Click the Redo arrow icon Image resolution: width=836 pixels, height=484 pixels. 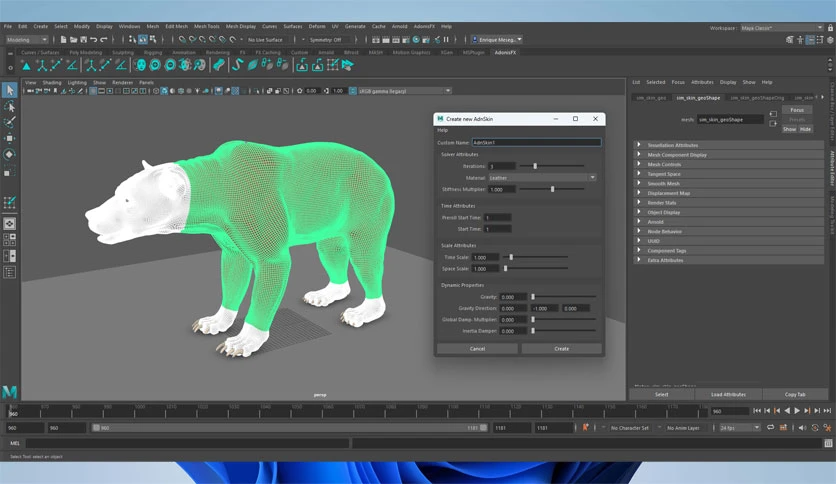pyautogui.click(x=104, y=39)
